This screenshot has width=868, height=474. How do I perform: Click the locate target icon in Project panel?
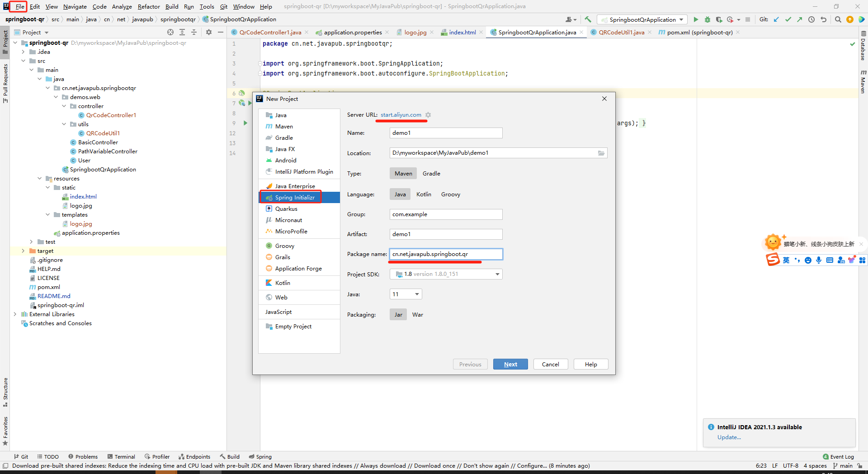tap(170, 32)
